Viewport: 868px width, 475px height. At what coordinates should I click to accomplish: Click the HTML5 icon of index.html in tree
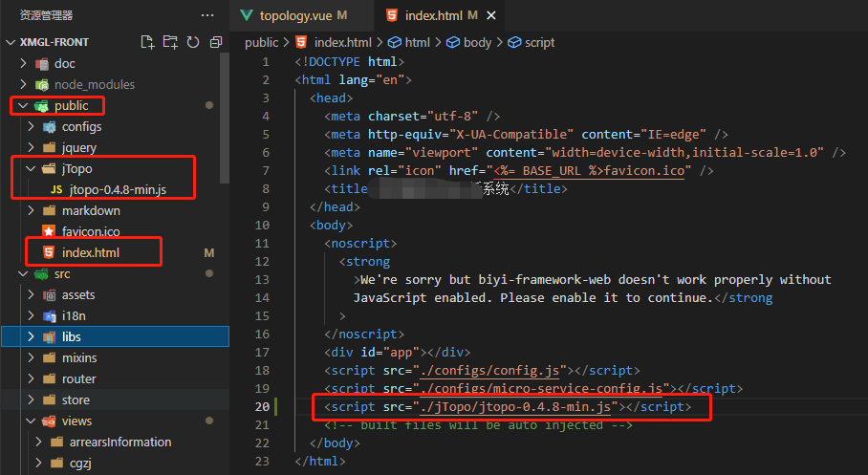(49, 252)
